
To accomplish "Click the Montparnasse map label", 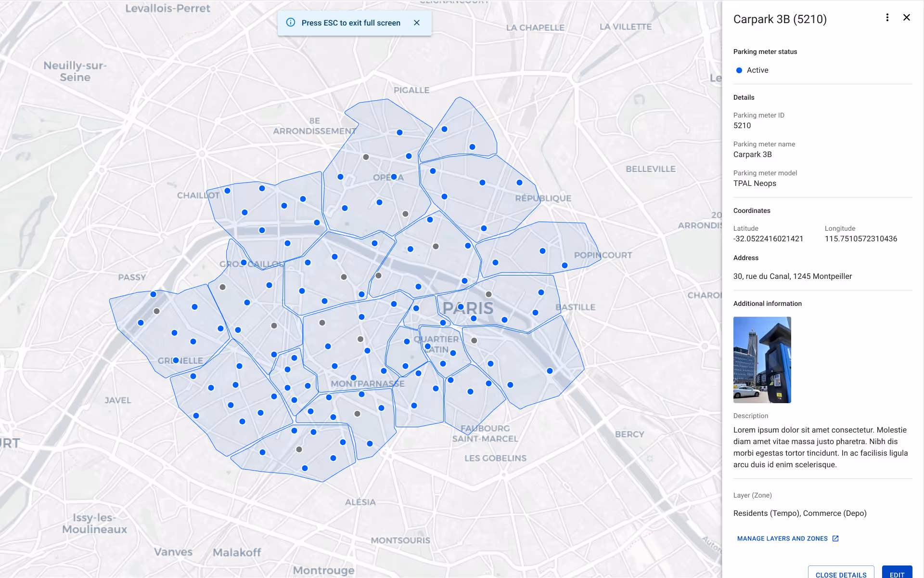I will point(367,384).
